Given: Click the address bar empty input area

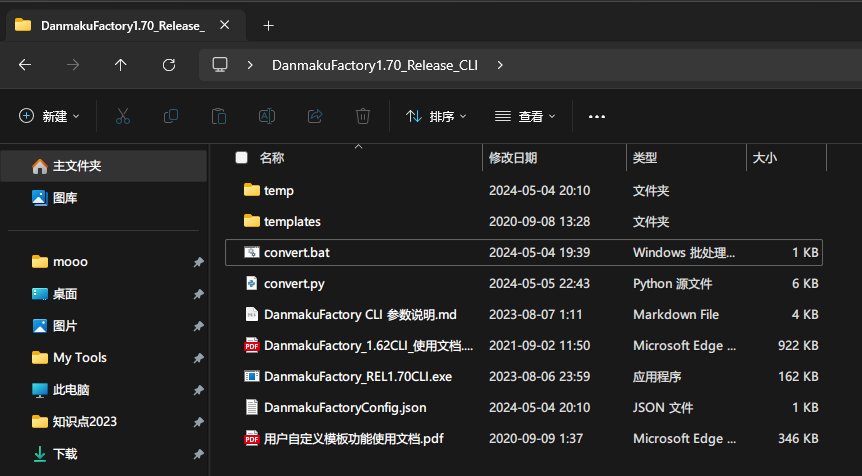Looking at the screenshot, I should (x=682, y=65).
